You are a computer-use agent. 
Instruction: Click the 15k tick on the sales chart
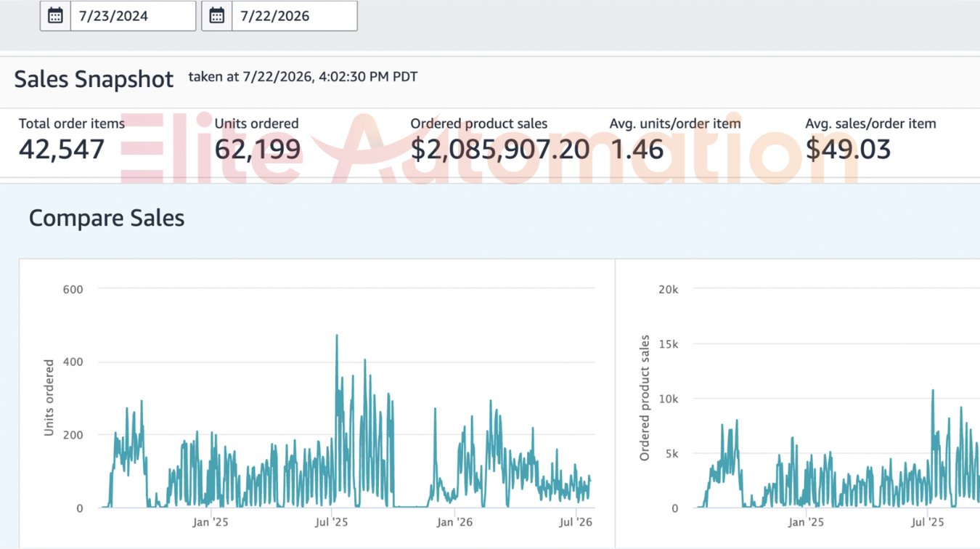click(x=668, y=343)
